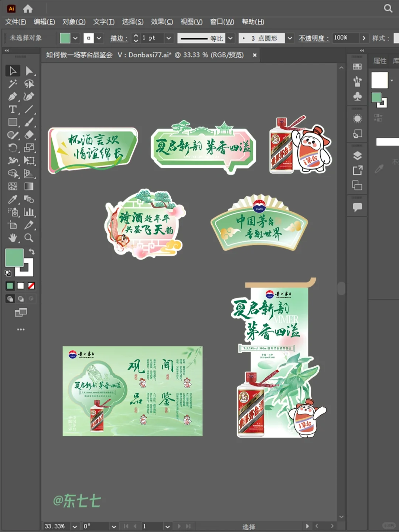Select the Column Graph tool

[29, 212]
